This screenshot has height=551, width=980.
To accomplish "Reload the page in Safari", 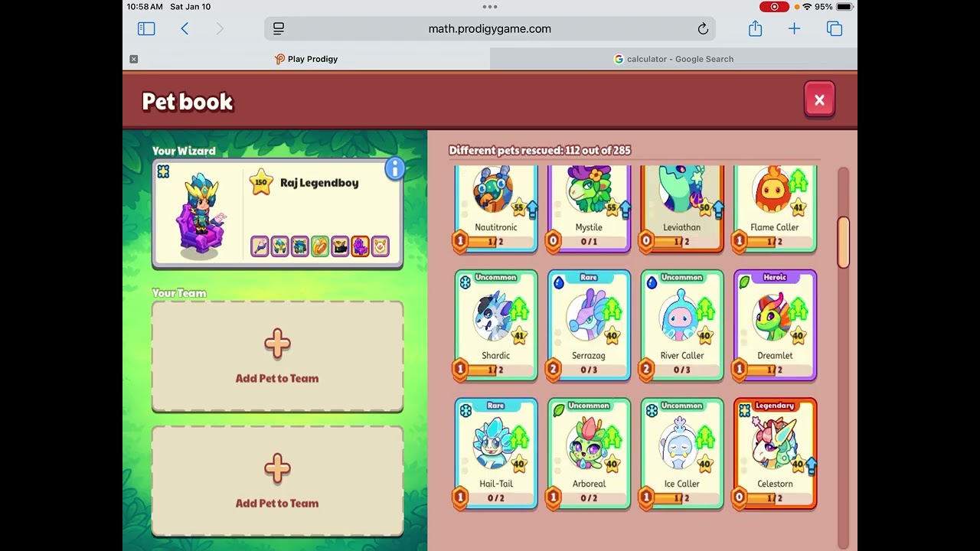I will pyautogui.click(x=703, y=29).
